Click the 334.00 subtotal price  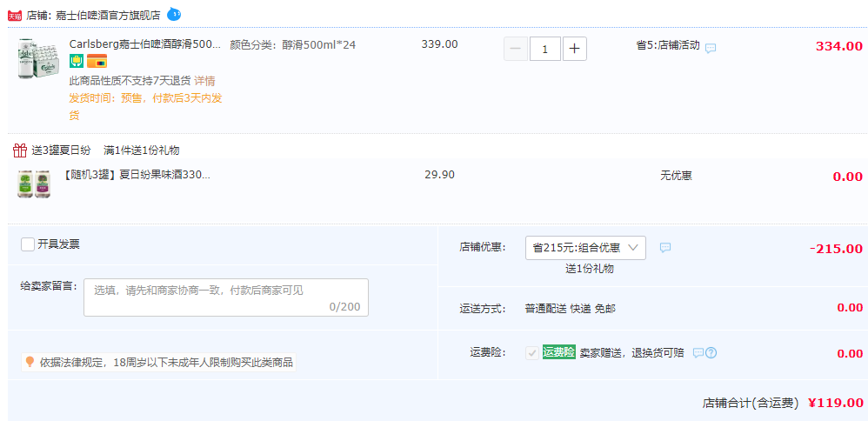pyautogui.click(x=838, y=46)
